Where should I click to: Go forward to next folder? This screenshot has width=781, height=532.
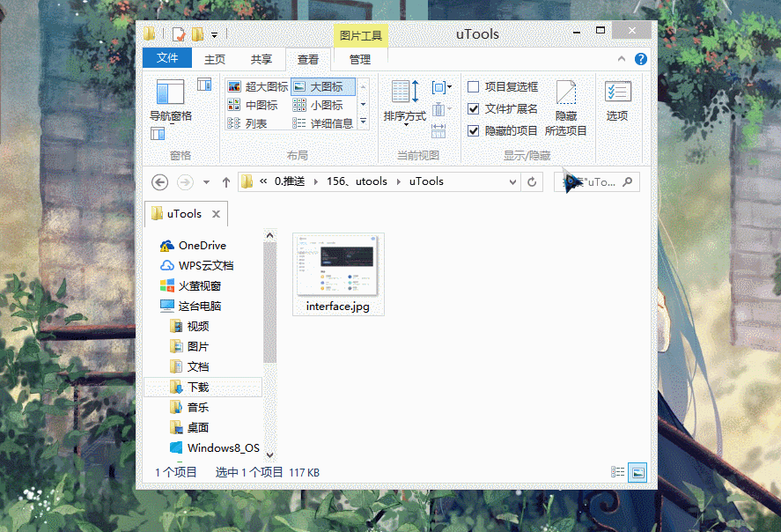(185, 182)
